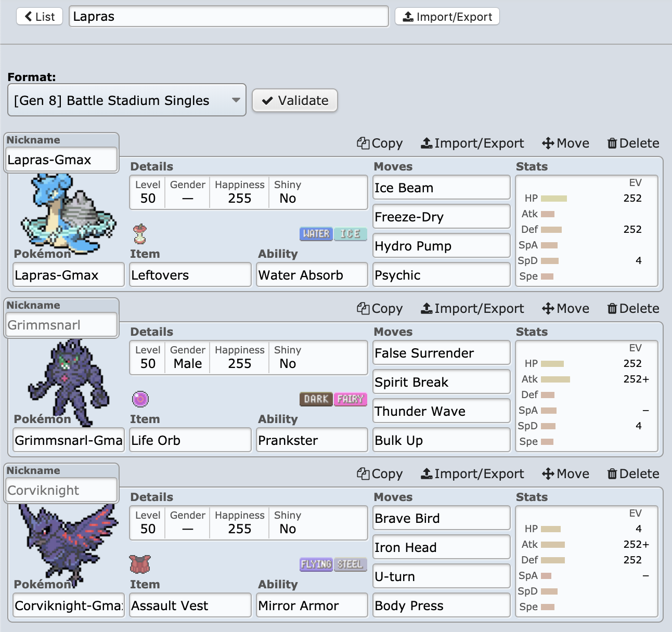
Task: Change the Prankster ability field
Action: point(312,440)
